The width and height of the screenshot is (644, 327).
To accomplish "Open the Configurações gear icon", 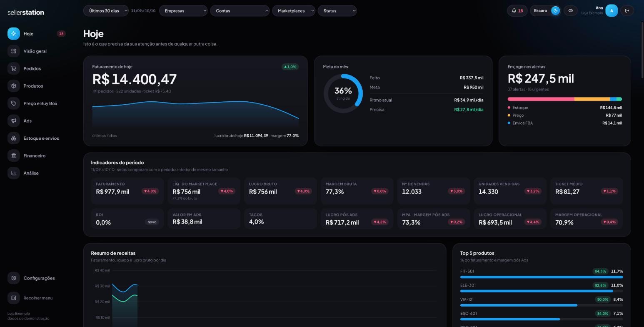I will click(x=14, y=278).
